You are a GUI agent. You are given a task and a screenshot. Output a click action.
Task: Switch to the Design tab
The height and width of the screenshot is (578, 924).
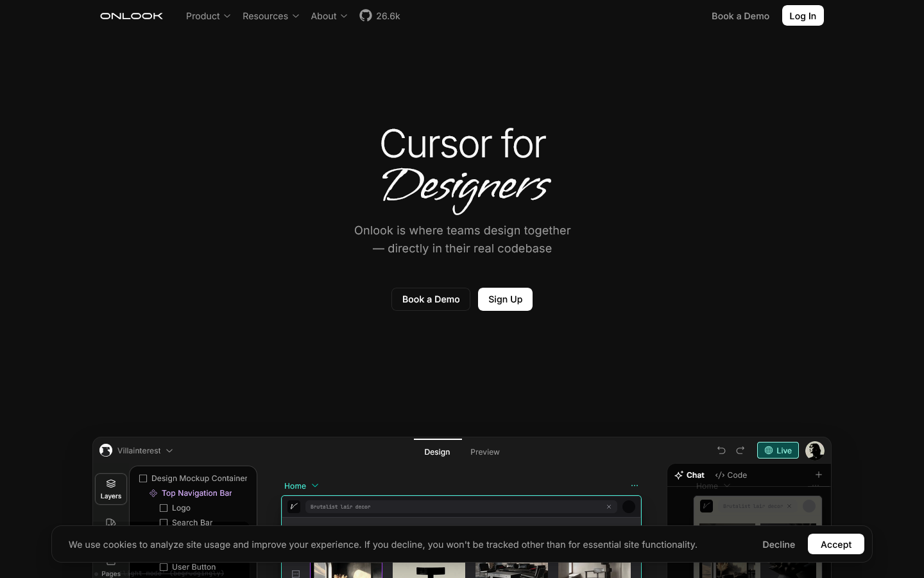[437, 452]
